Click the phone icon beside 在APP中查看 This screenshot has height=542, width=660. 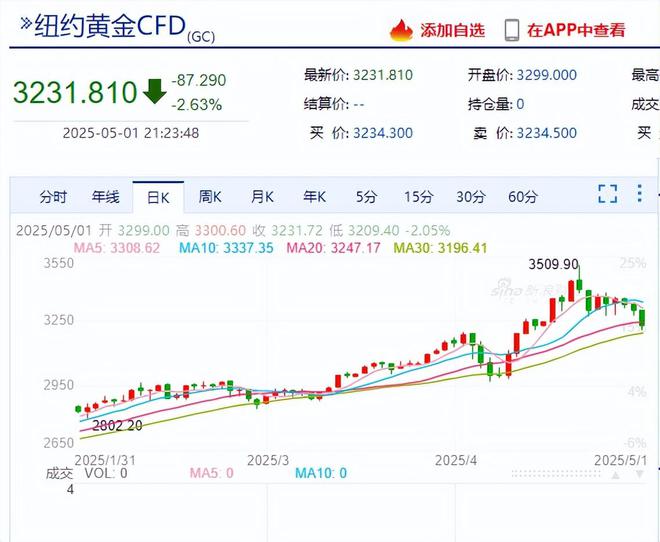click(x=512, y=30)
